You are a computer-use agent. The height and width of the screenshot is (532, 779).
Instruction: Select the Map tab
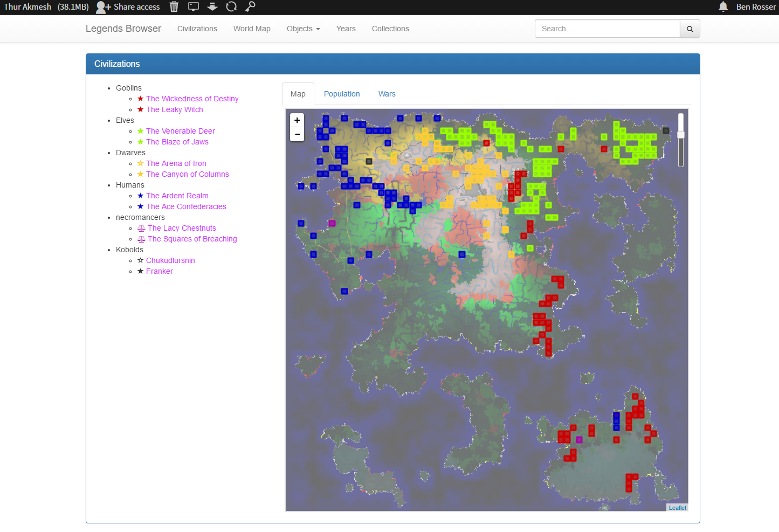(x=298, y=94)
